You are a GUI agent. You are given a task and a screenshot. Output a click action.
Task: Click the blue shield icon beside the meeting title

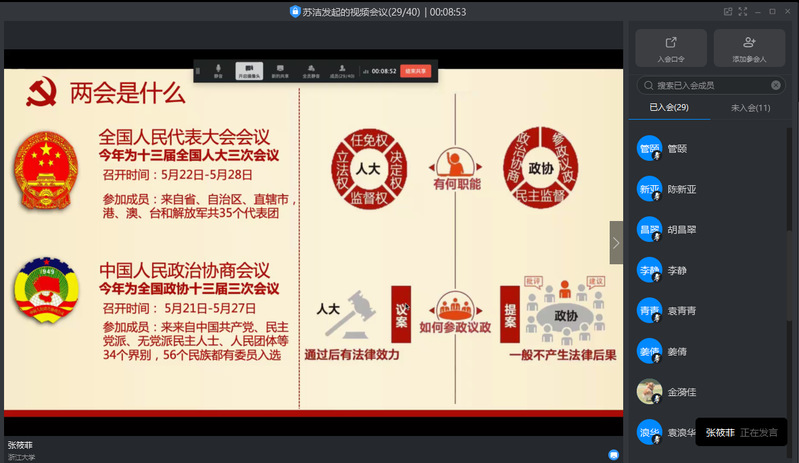coord(295,12)
